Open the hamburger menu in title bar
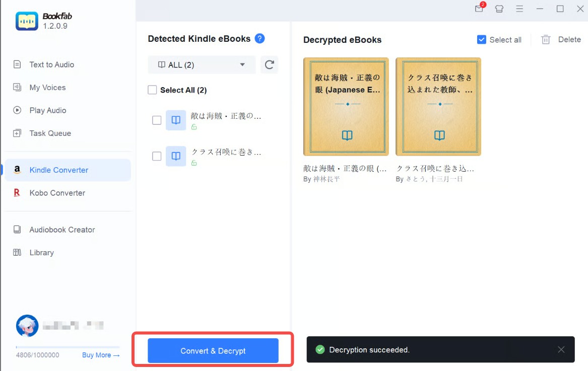This screenshot has height=371, width=588. click(519, 9)
